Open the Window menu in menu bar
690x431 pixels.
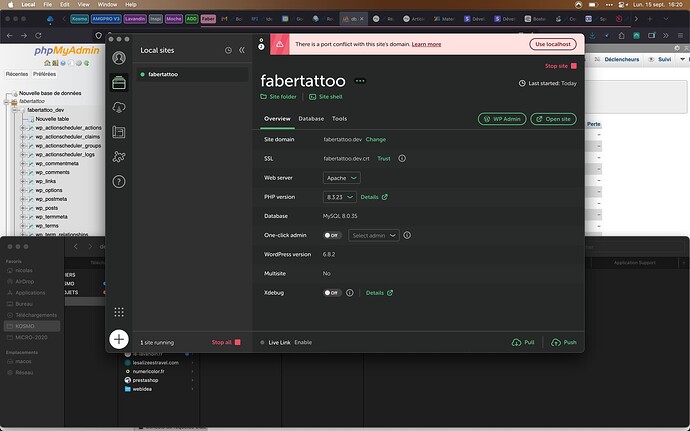click(107, 4)
